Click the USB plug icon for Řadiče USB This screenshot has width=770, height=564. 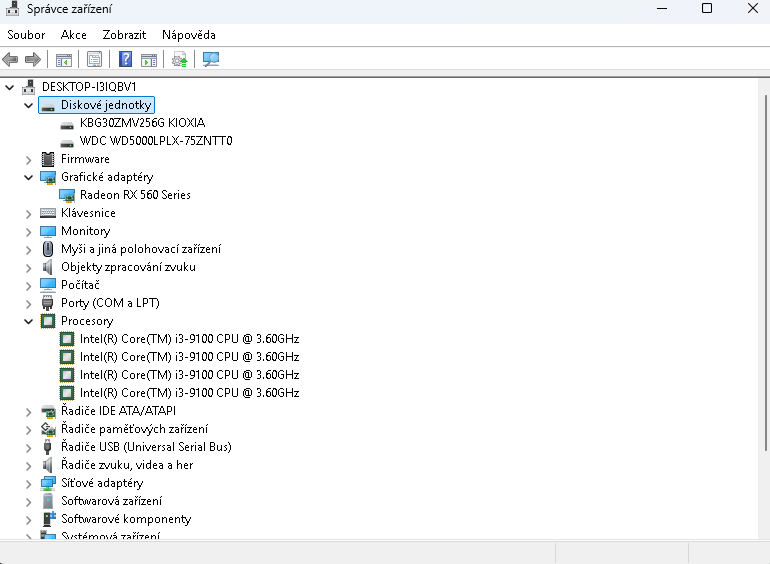[48, 447]
